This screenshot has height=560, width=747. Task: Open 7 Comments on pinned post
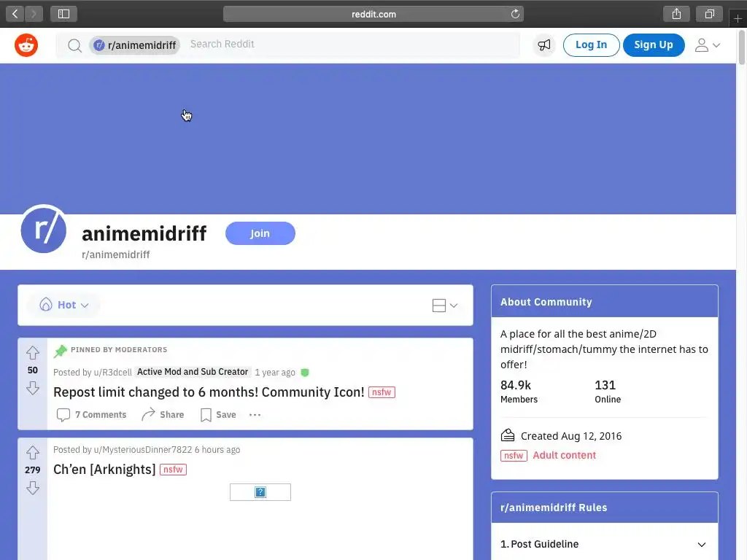pyautogui.click(x=91, y=415)
